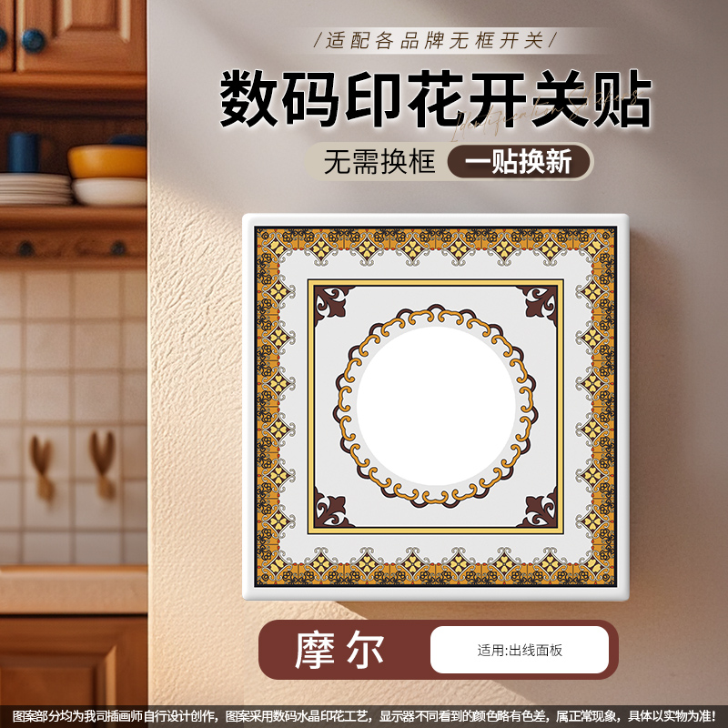
Task: Click the yellow bowl on the shelf
Action: (107, 162)
